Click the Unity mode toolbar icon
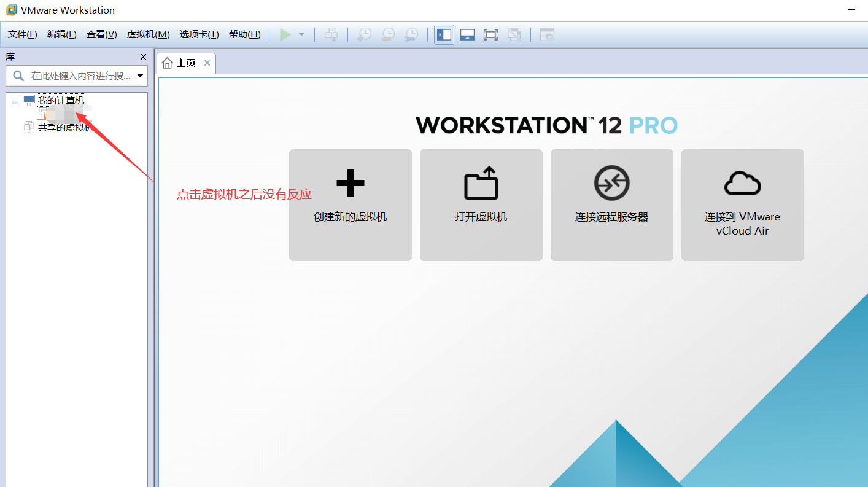This screenshot has height=487, width=868. tap(514, 34)
